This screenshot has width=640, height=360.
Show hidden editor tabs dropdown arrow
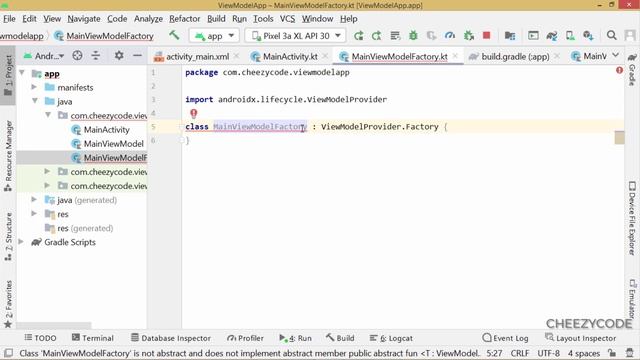click(x=616, y=56)
